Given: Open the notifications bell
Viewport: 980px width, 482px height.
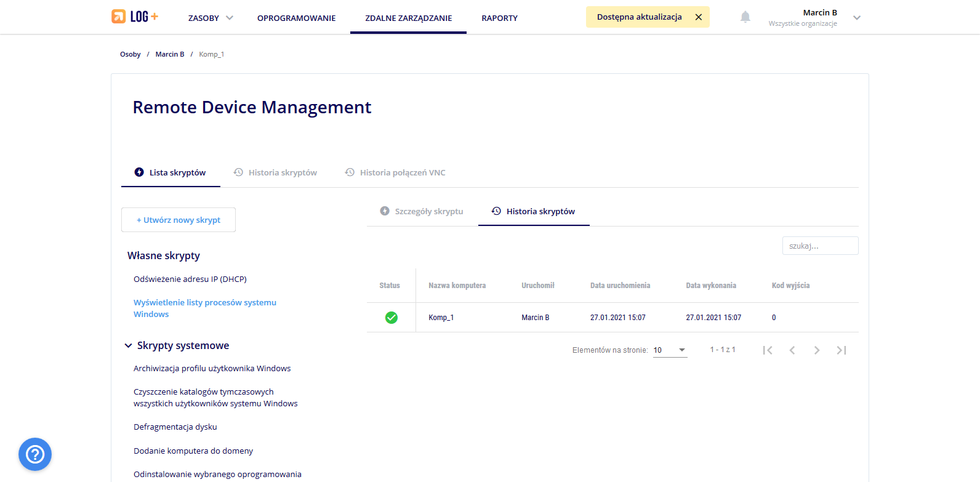Looking at the screenshot, I should click(745, 17).
